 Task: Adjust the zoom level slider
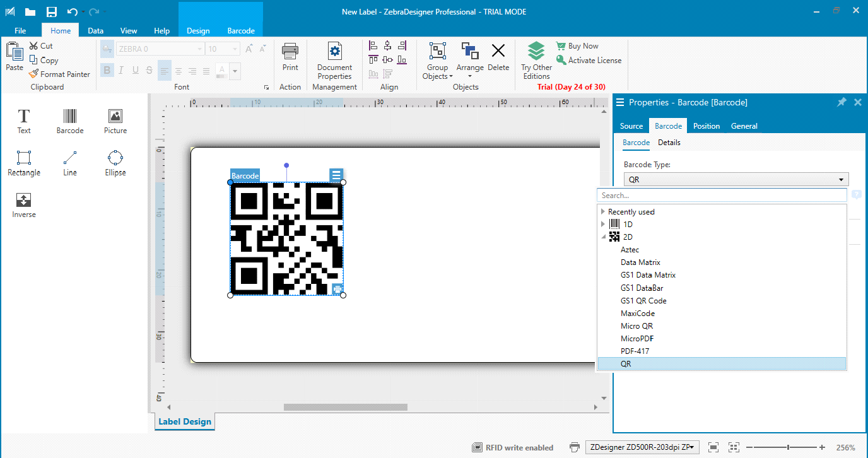pos(788,447)
